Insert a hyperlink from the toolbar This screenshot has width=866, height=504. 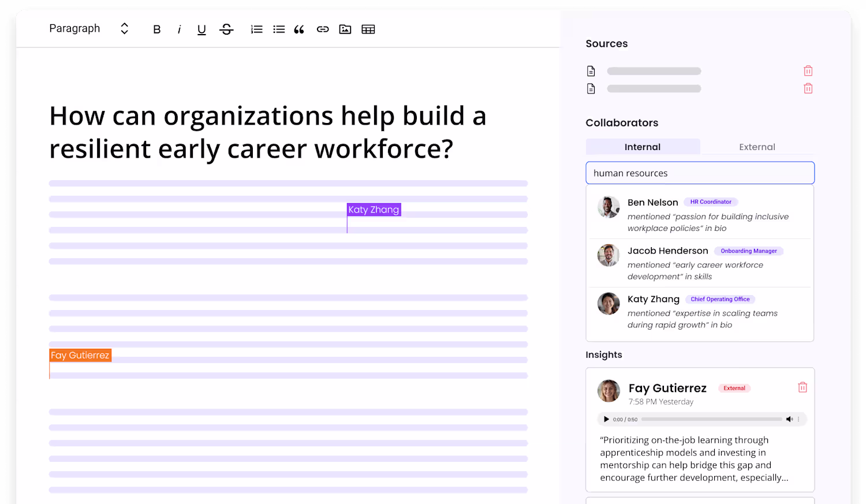(x=323, y=29)
